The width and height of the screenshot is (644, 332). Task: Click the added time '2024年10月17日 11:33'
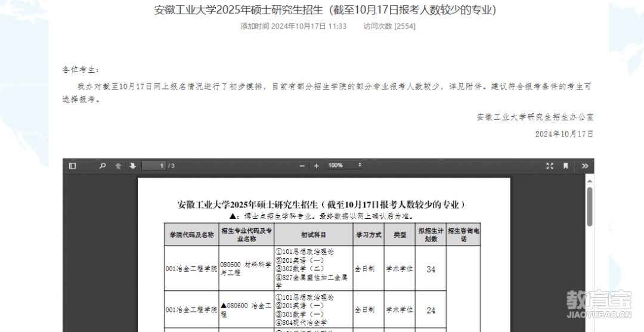click(x=309, y=26)
